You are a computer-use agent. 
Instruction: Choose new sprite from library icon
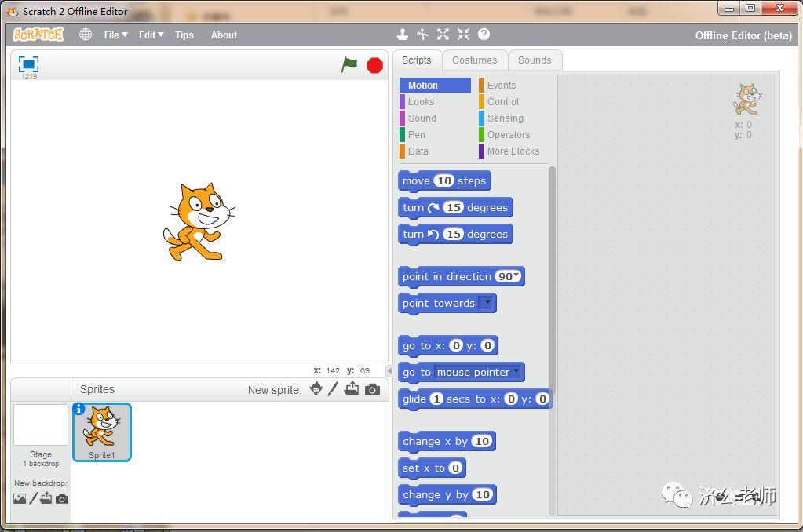pos(316,389)
